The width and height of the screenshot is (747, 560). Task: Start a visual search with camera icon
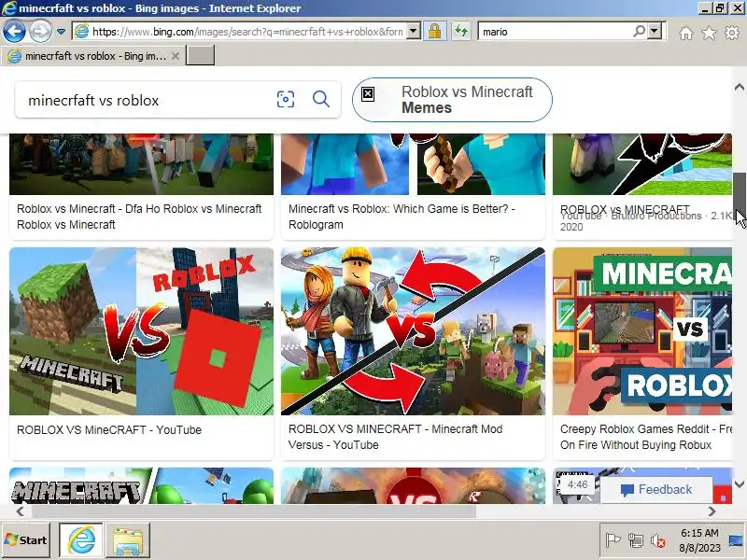pyautogui.click(x=286, y=99)
